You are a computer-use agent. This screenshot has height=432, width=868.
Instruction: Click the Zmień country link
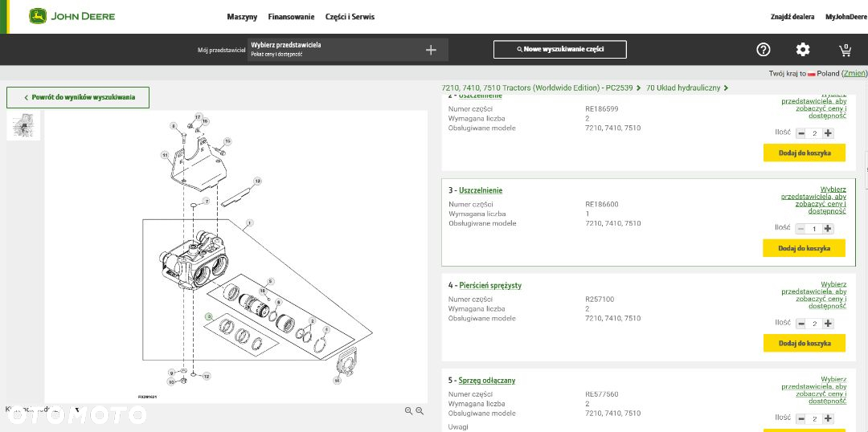[854, 74]
